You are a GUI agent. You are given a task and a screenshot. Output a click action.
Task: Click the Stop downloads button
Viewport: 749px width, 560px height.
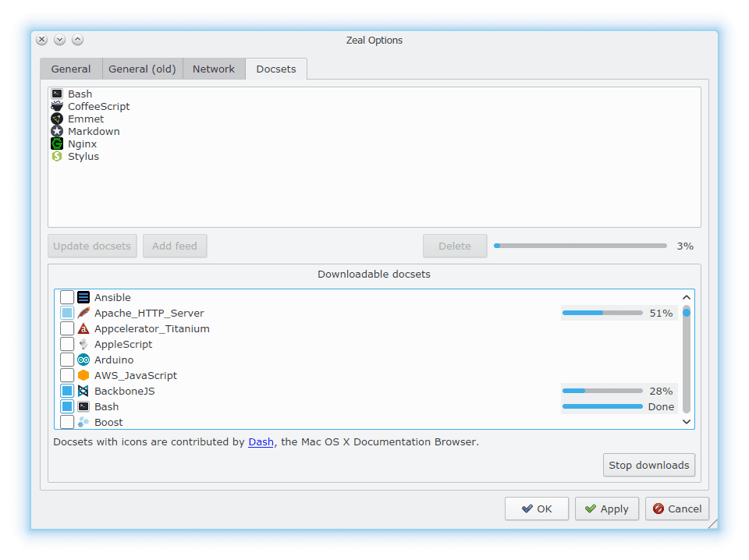coord(648,465)
